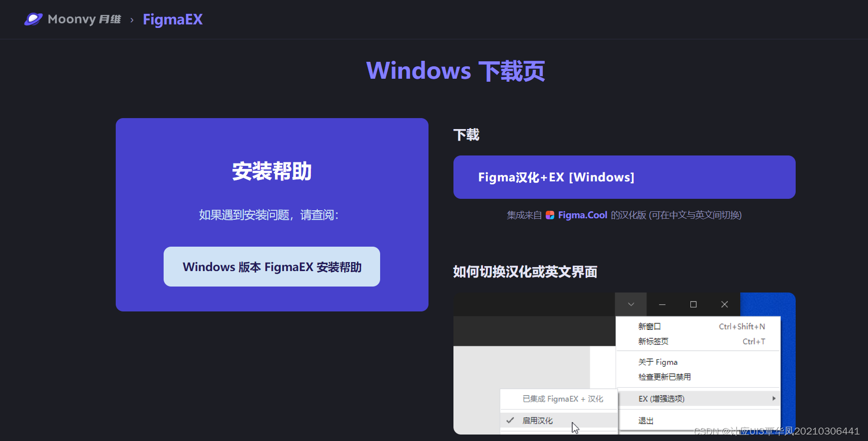Click 的汉化版 (可在中文与英文间切换) text
This screenshot has height=441, width=868.
[676, 215]
